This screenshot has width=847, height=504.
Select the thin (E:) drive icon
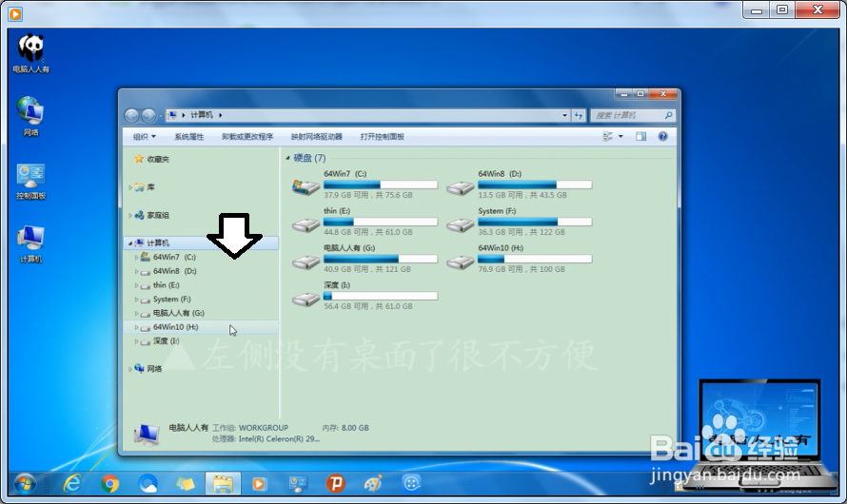tap(305, 224)
